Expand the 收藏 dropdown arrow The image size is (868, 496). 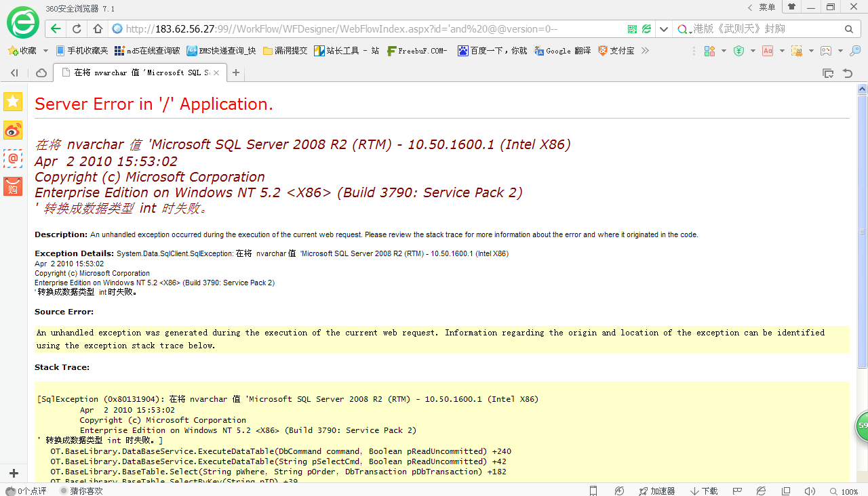point(45,51)
